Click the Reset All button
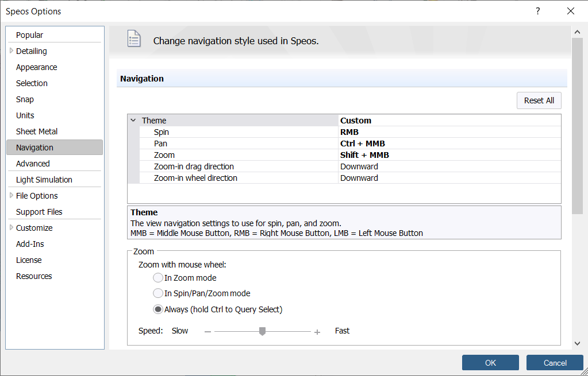The height and width of the screenshot is (376, 588). [539, 100]
